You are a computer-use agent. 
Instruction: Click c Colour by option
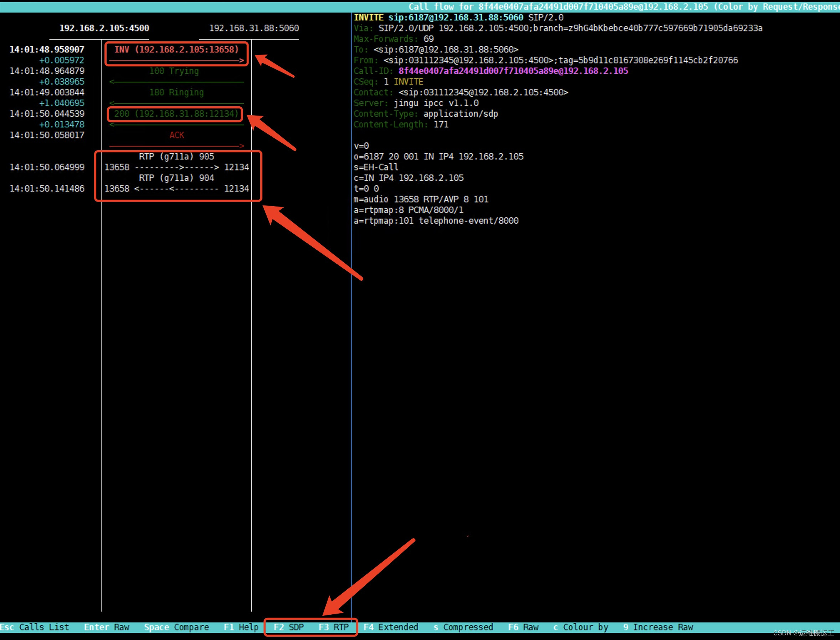coord(580,627)
